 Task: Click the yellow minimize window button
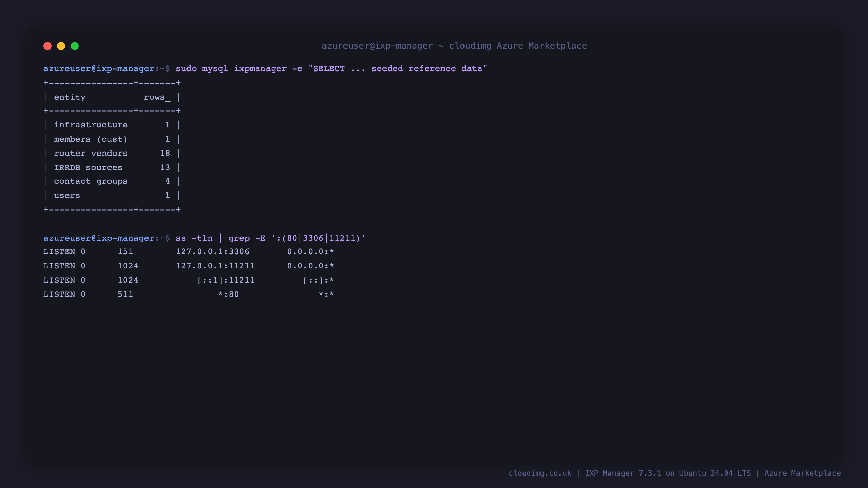61,46
